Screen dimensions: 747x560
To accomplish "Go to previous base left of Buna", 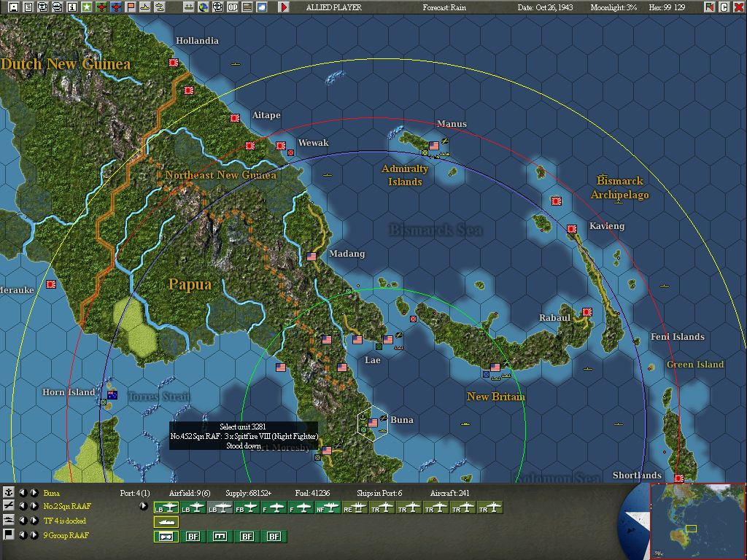I will coord(23,492).
